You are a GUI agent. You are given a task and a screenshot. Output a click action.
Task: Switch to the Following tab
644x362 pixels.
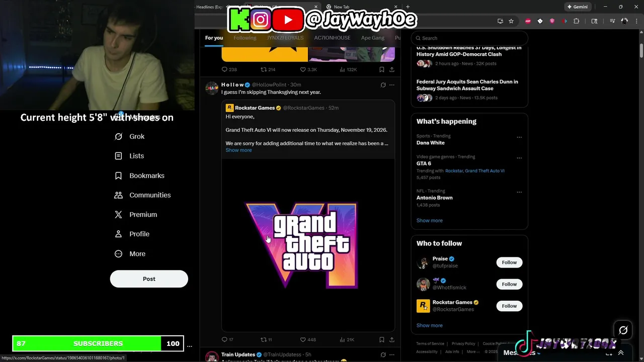click(245, 38)
